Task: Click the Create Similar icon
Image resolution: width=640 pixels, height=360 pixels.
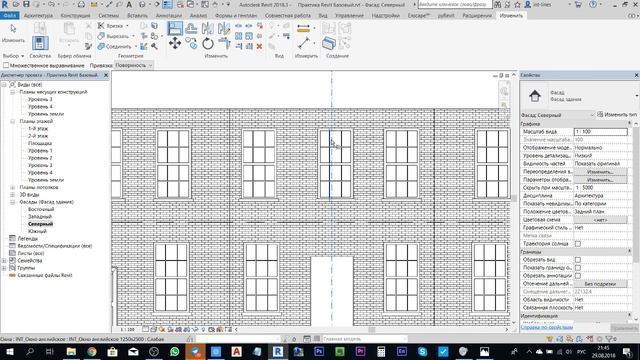Action: (x=329, y=43)
